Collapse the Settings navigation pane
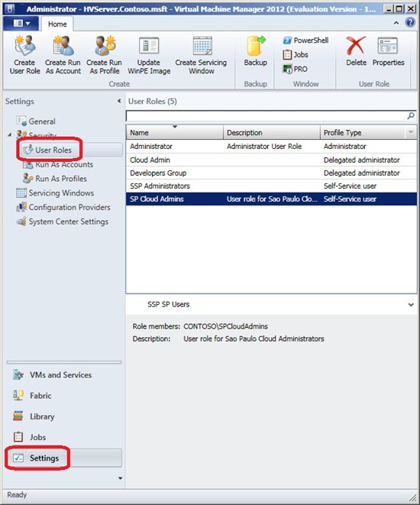The width and height of the screenshot is (420, 505). coord(119,101)
